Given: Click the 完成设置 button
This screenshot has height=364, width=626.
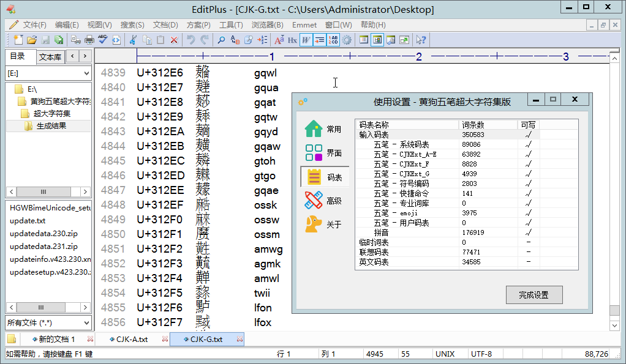Looking at the screenshot, I should point(534,295).
